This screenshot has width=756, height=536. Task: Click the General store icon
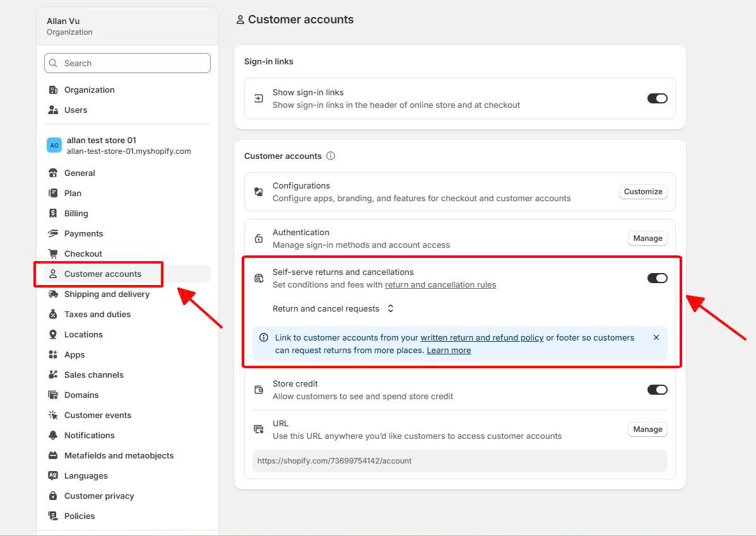(x=53, y=173)
